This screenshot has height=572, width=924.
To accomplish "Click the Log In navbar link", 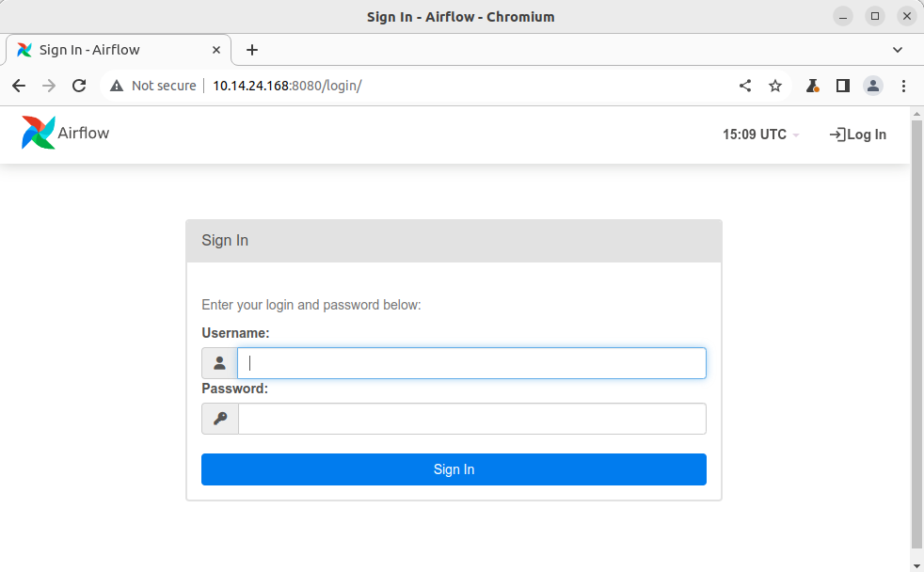I will click(x=857, y=135).
